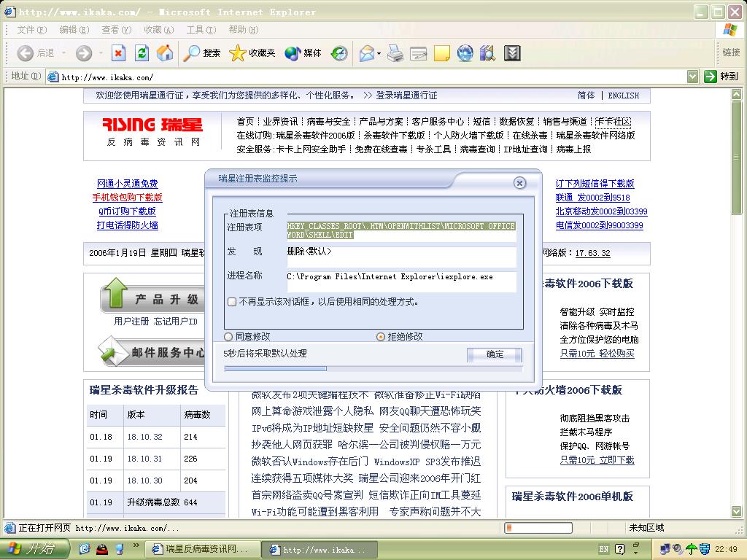Click the page scrollbar up arrow

pos(737,94)
